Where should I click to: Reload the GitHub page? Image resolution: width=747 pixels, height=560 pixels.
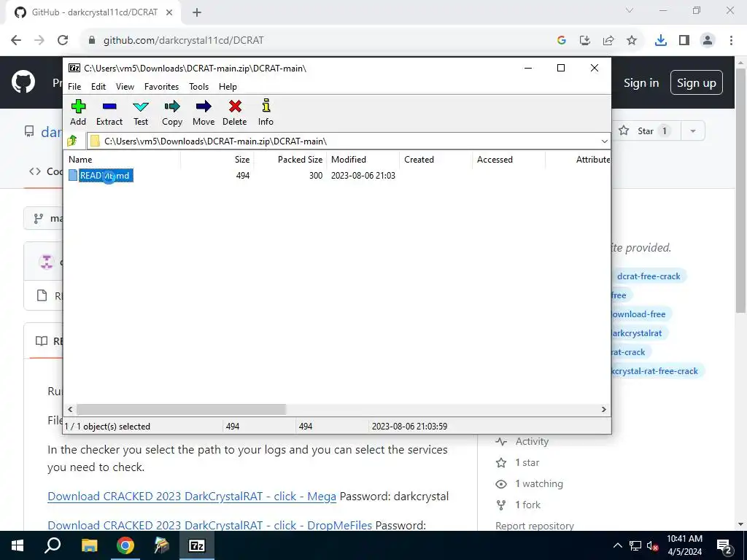pos(63,40)
